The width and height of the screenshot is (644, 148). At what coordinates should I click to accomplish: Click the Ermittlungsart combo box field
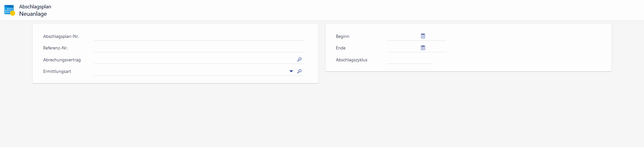(191, 72)
